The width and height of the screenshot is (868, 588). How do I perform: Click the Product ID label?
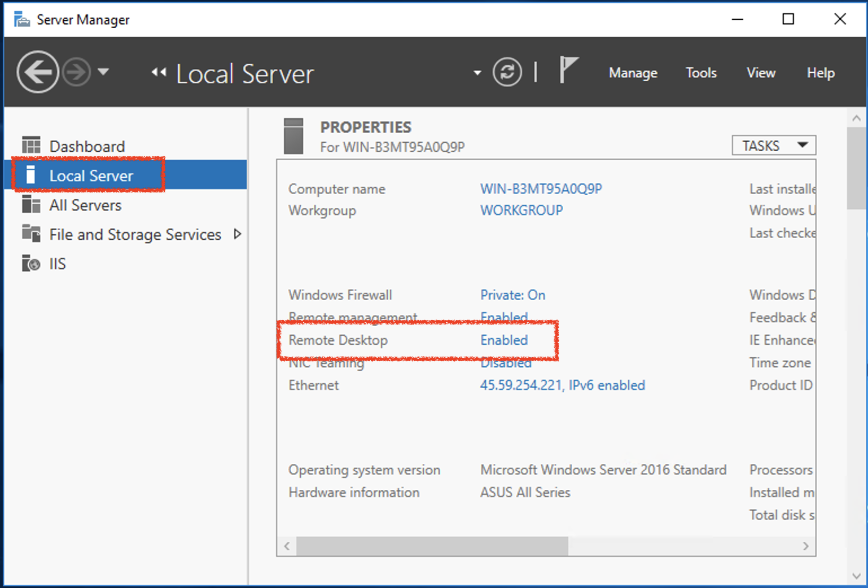(781, 385)
